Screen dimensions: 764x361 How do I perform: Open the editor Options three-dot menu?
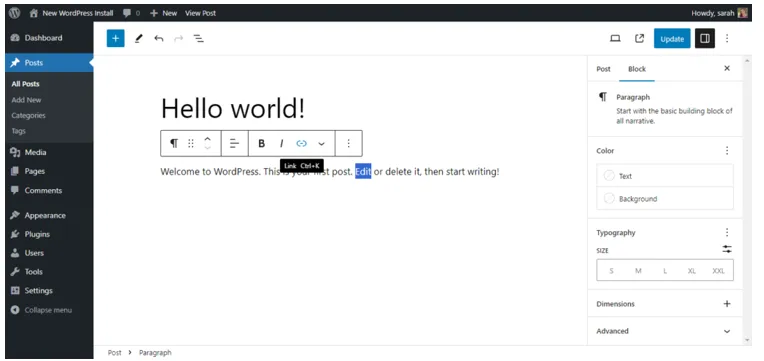pos(727,38)
